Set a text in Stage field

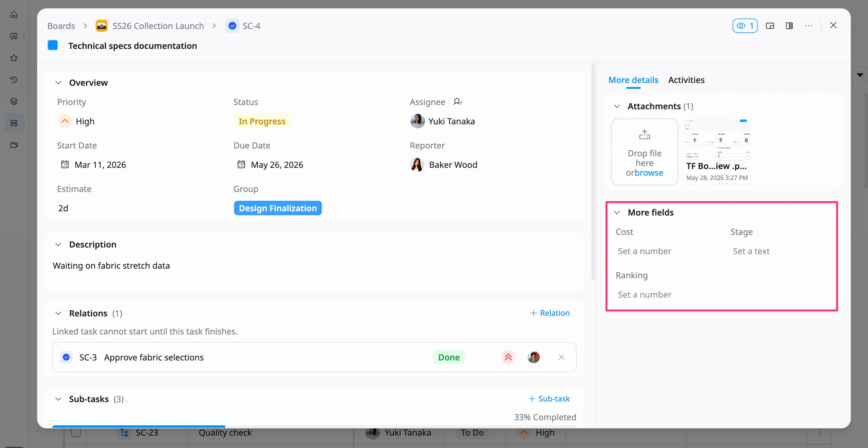point(751,251)
